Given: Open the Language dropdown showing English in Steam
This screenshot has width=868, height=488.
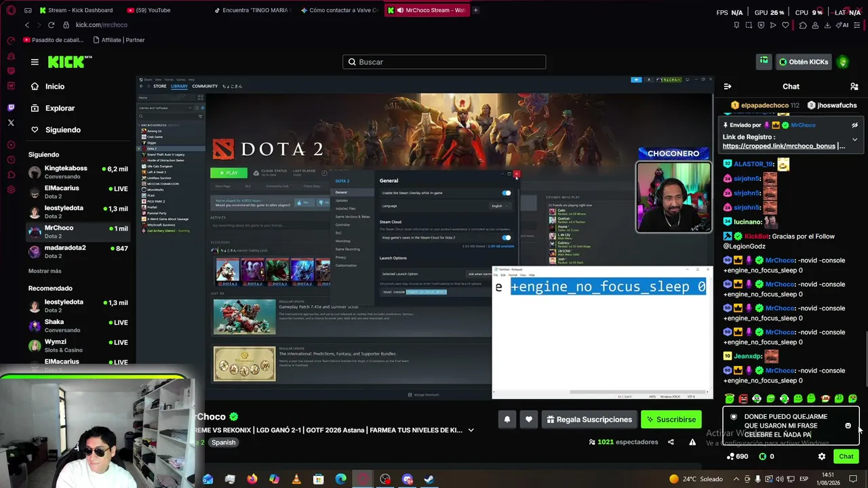Looking at the screenshot, I should click(x=499, y=206).
